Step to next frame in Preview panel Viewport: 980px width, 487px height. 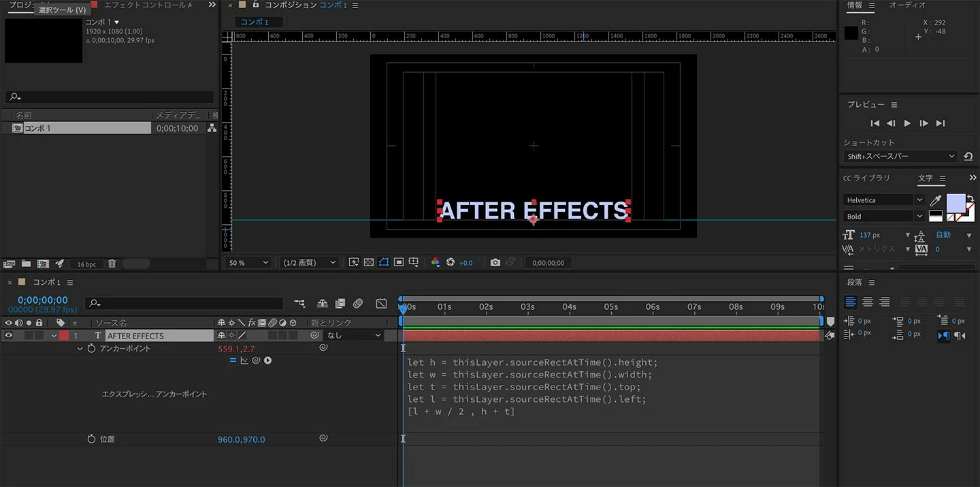tap(924, 123)
